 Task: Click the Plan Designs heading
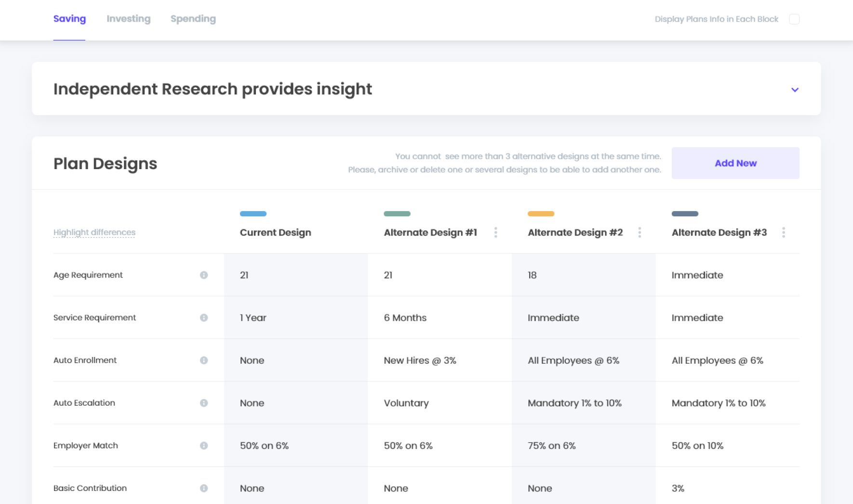tap(105, 164)
